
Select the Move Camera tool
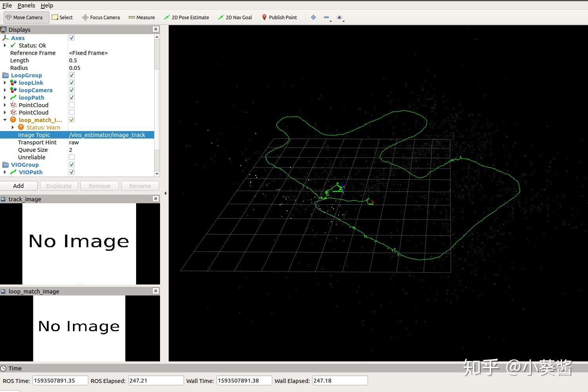pyautogui.click(x=24, y=17)
